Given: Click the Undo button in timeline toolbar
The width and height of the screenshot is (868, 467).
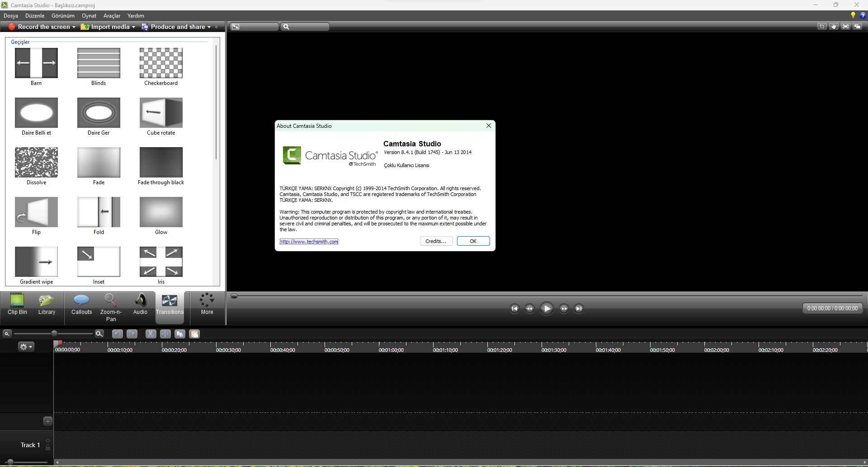Looking at the screenshot, I should 118,334.
